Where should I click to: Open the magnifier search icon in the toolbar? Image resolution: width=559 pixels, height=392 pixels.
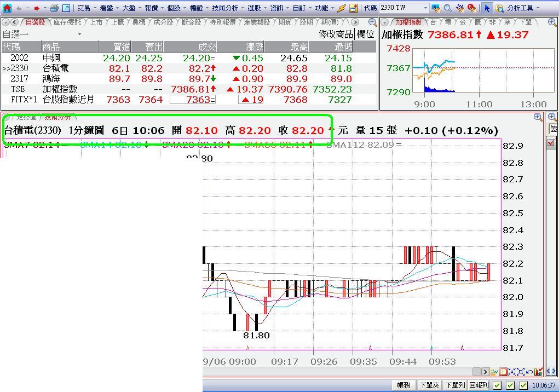448,8
